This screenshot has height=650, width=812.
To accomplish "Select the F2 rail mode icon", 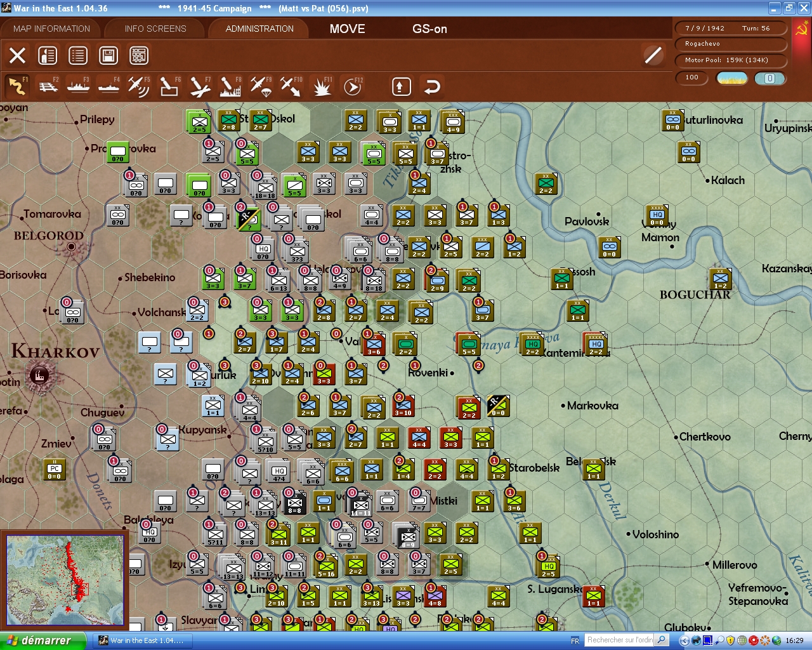I will click(x=48, y=86).
